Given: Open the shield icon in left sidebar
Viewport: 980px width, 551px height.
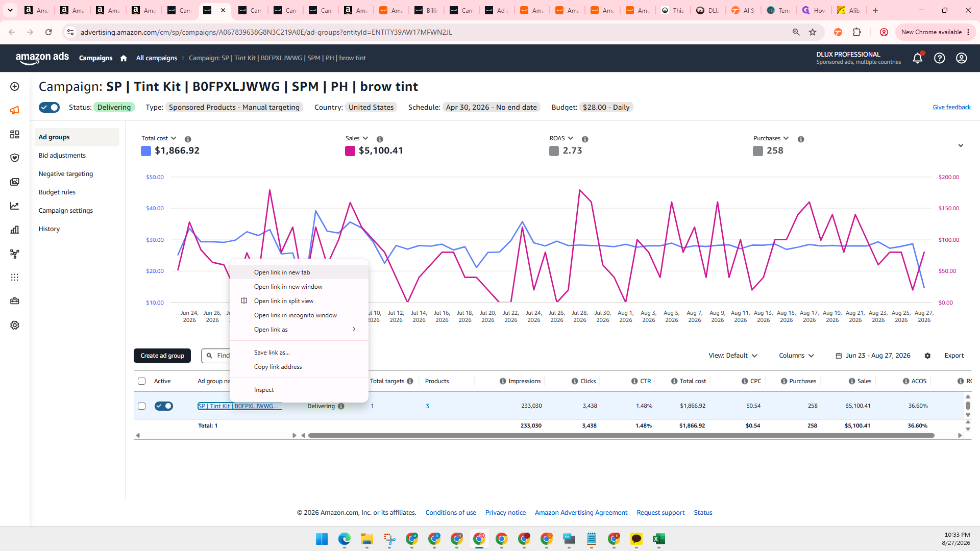Looking at the screenshot, I should 15,158.
